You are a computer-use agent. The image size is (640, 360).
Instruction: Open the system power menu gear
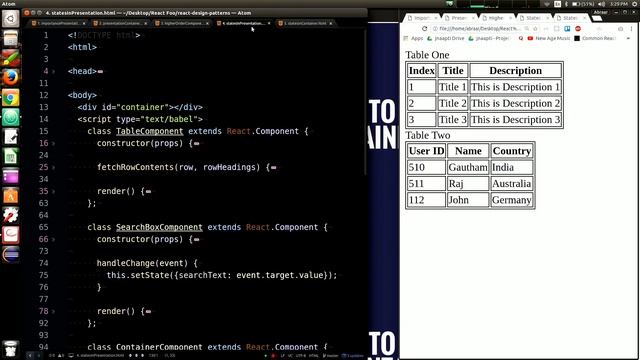[636, 4]
